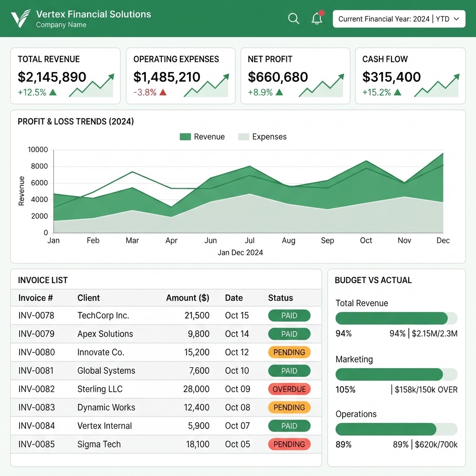This screenshot has height=476, width=476.
Task: Click the PAID badge for INV-0078
Action: [x=289, y=316]
